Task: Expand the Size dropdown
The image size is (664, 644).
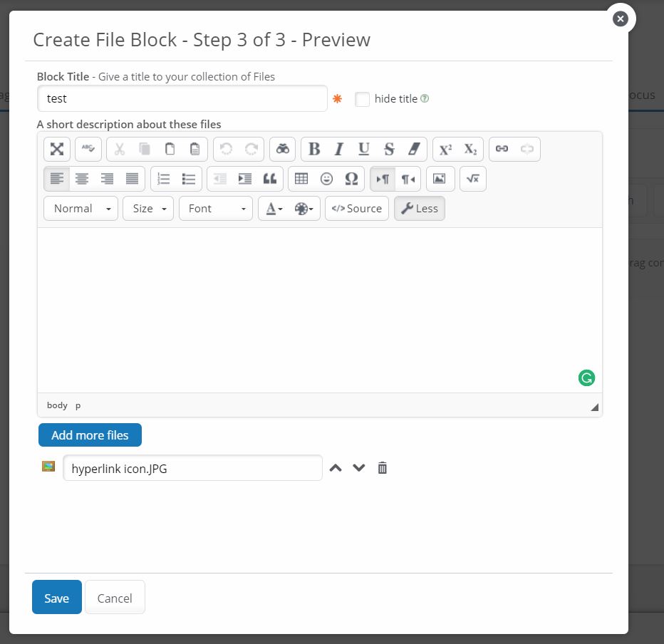Action: coord(148,209)
